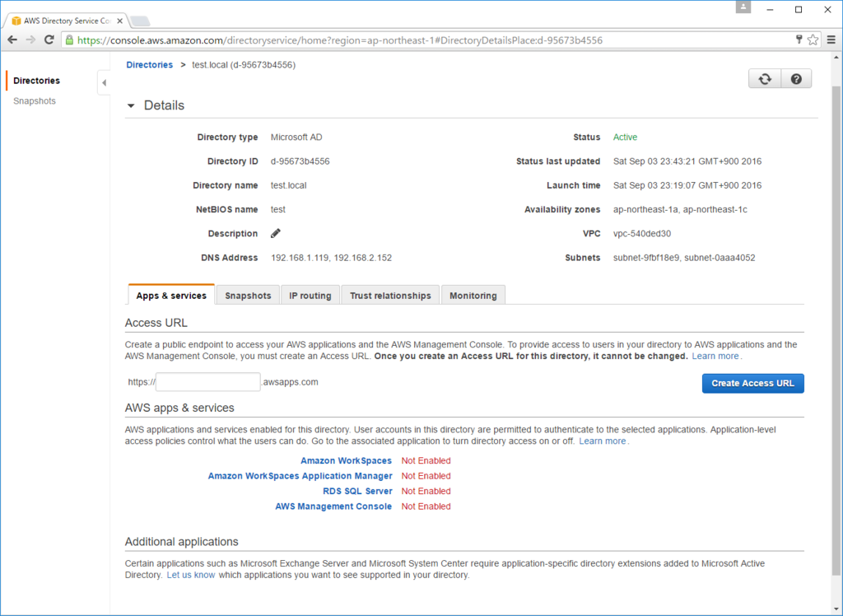Open the Monitoring tab
Viewport: 843px width, 616px height.
coord(473,296)
